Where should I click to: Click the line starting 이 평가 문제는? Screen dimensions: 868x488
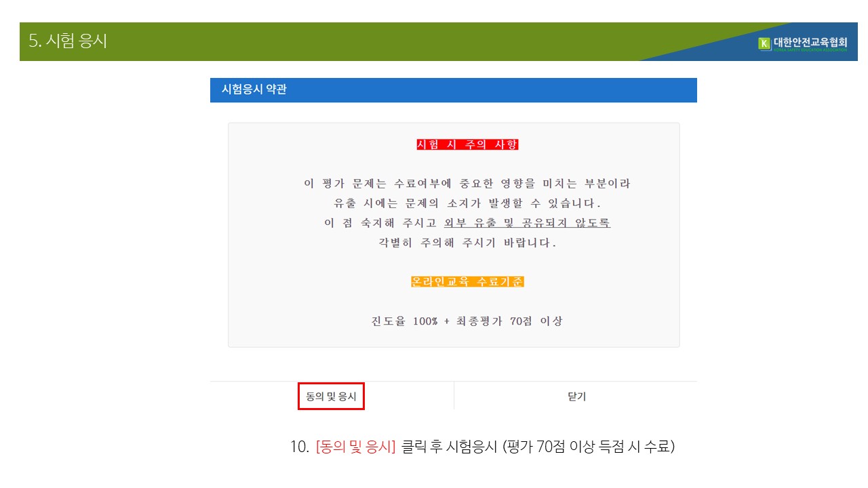pyautogui.click(x=467, y=184)
